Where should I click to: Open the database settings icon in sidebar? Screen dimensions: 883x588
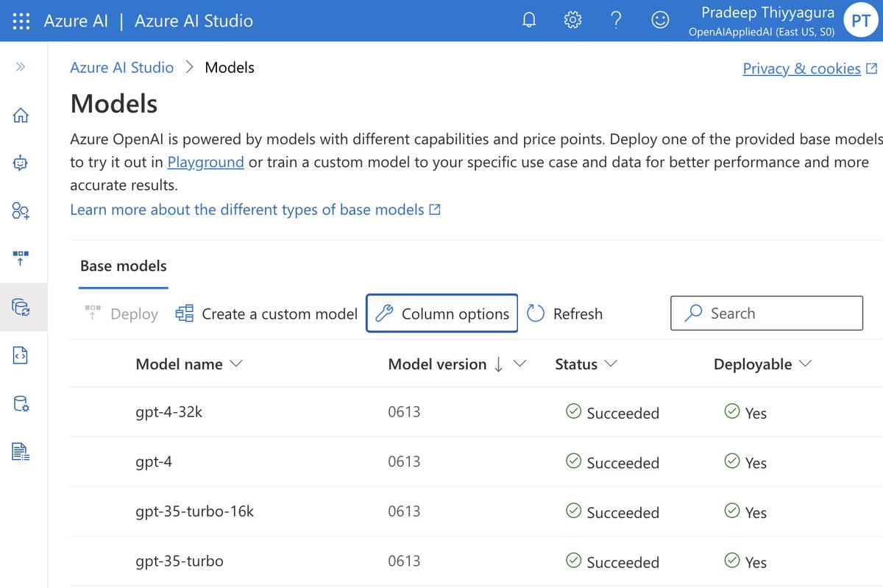(x=21, y=403)
